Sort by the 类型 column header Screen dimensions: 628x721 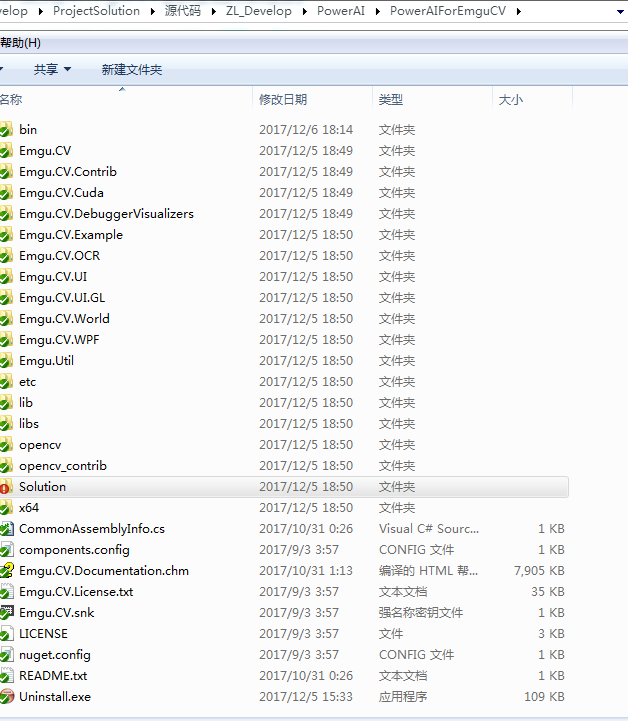click(x=391, y=99)
